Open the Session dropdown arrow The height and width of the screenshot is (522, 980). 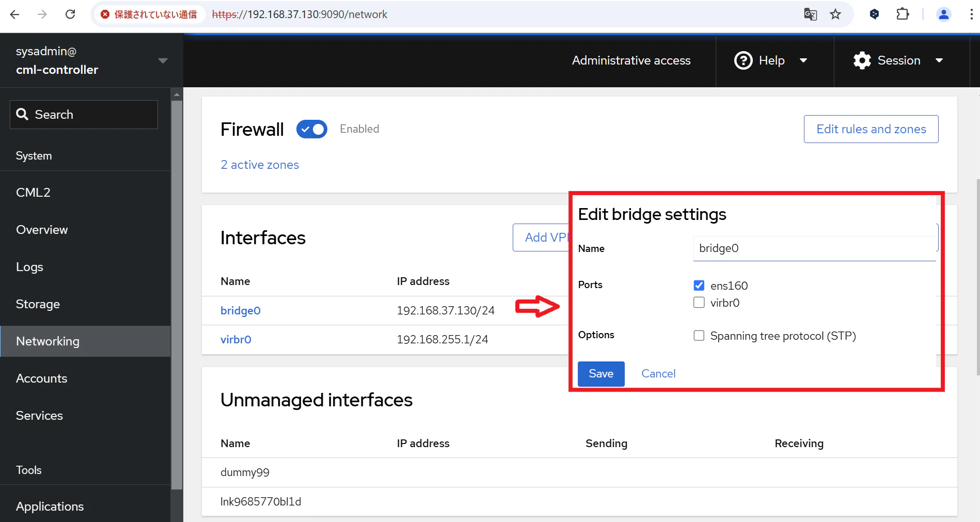tap(939, 60)
